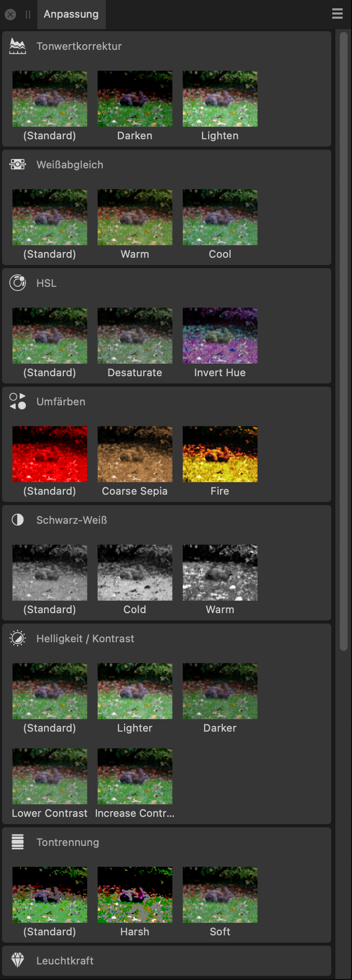Click the Tontrennung posterize icon
This screenshot has width=352, height=980.
[x=18, y=842]
